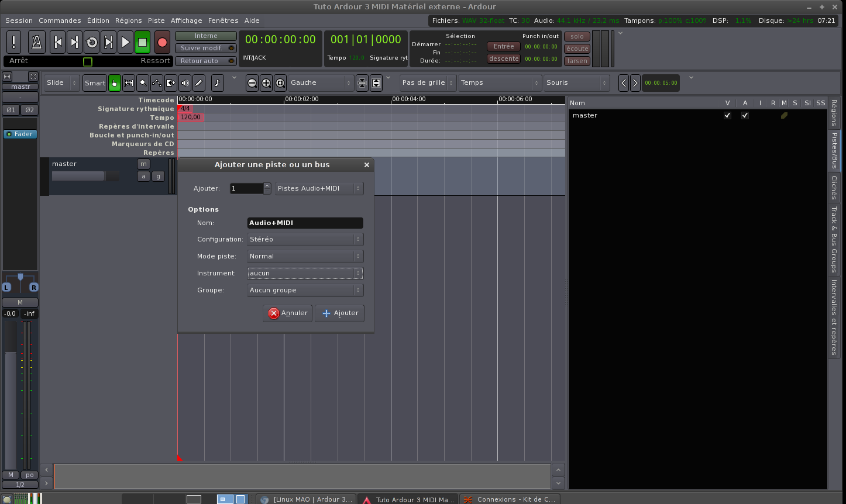Click the main timecode clock display
Viewport: 846px width, 504px height.
(x=280, y=40)
